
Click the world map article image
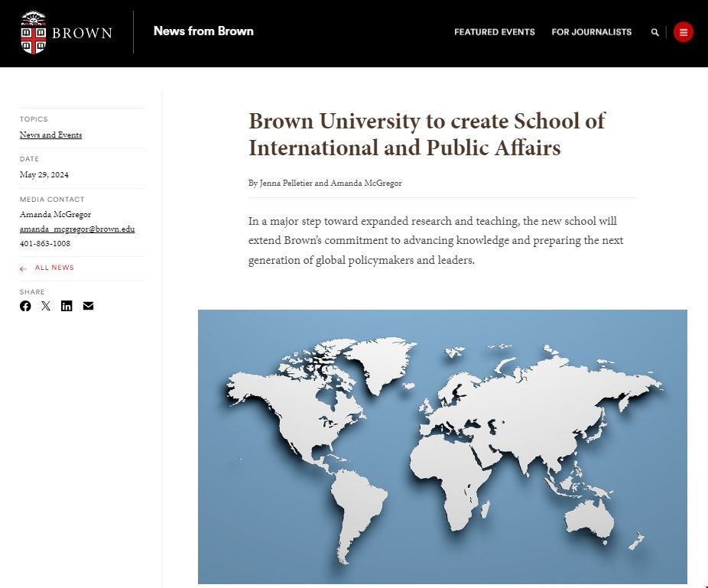pyautogui.click(x=442, y=444)
